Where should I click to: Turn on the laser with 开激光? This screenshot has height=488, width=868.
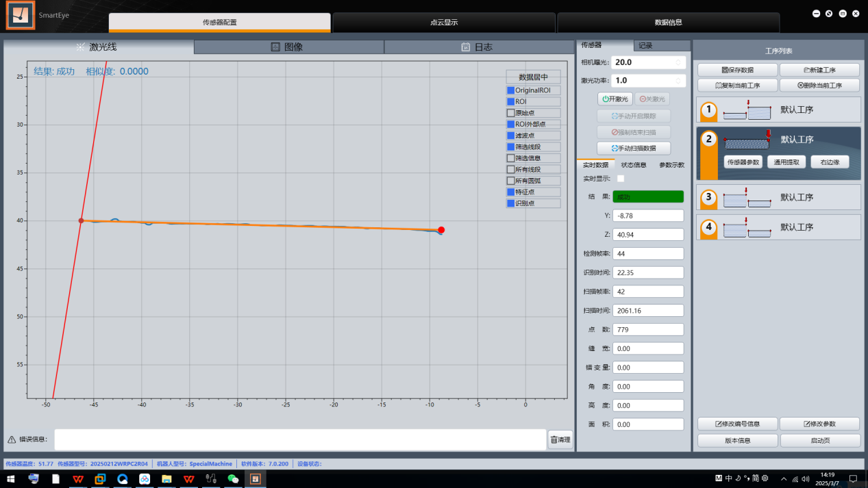coord(615,99)
